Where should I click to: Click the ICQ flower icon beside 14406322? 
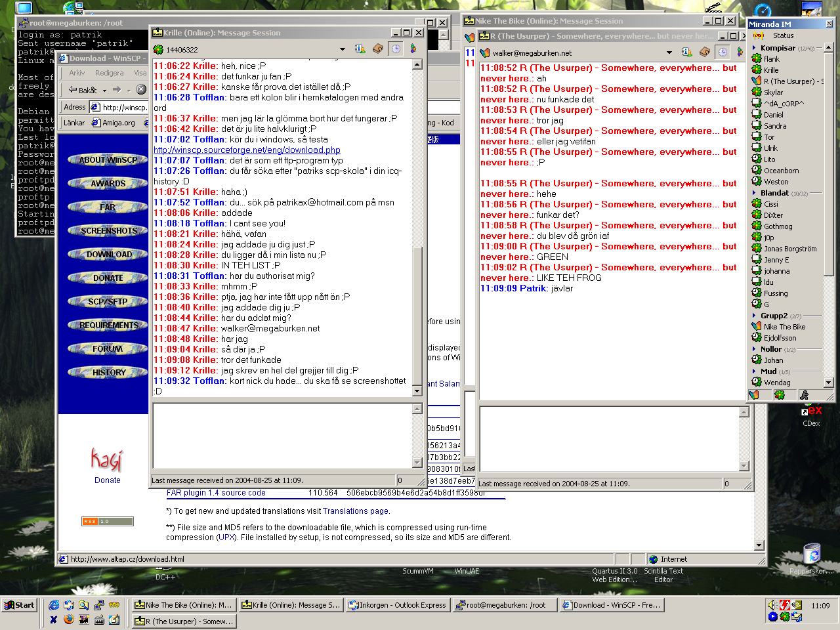pyautogui.click(x=158, y=50)
